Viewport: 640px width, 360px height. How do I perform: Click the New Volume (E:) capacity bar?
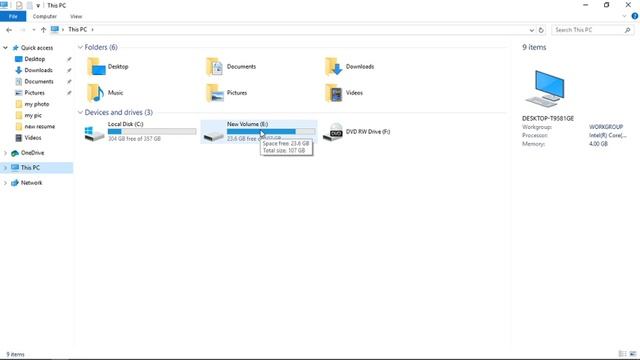(271, 131)
